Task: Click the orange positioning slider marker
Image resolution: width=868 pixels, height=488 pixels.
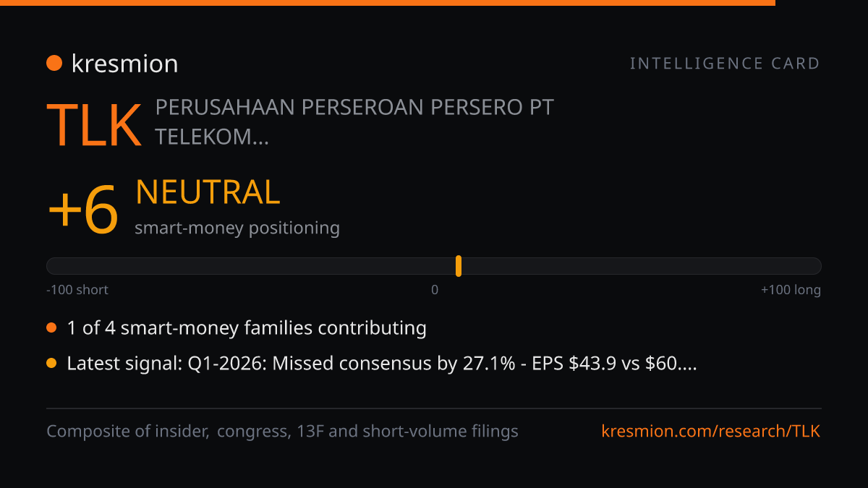Action: click(x=459, y=266)
